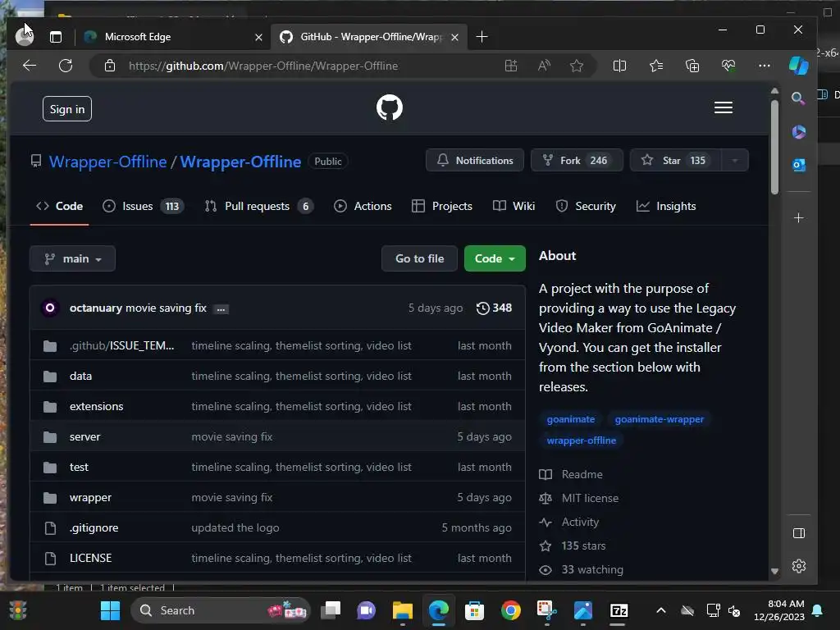Open the Wrapper-Offline owner link
840x630 pixels.
(107, 162)
